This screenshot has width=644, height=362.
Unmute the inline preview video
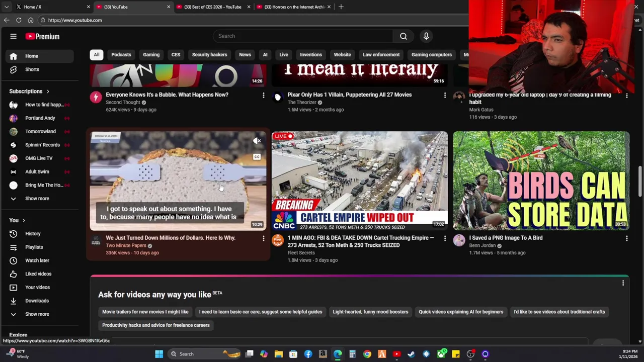pyautogui.click(x=257, y=141)
